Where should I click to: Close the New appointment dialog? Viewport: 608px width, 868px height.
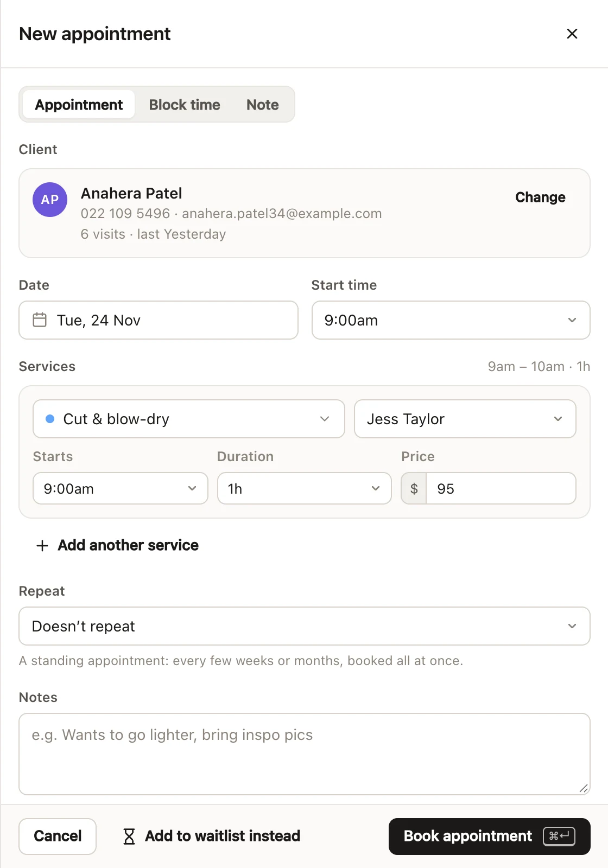point(572,34)
